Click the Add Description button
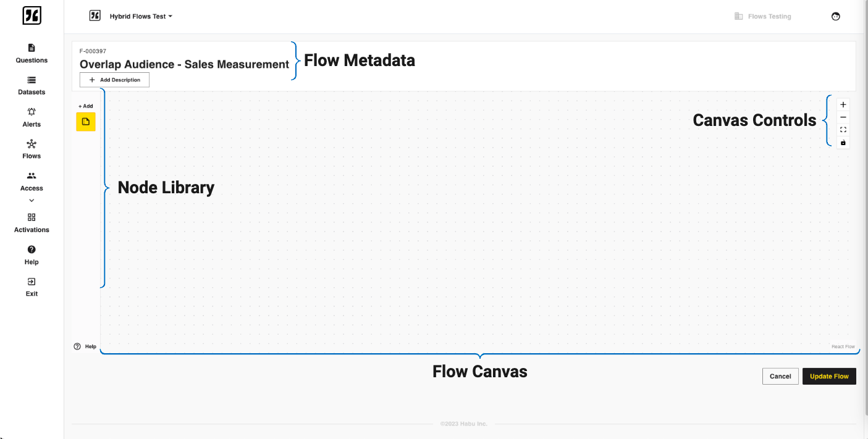868x439 pixels. 114,80
